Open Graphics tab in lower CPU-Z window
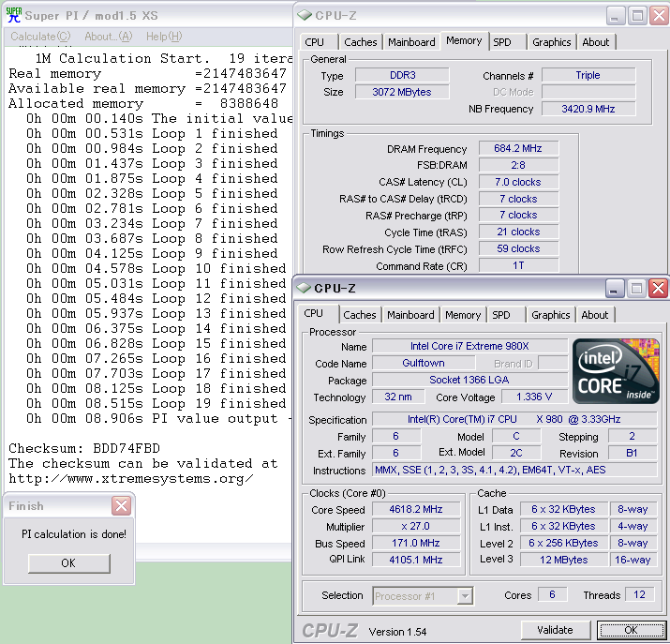The image size is (670, 644). point(551,315)
